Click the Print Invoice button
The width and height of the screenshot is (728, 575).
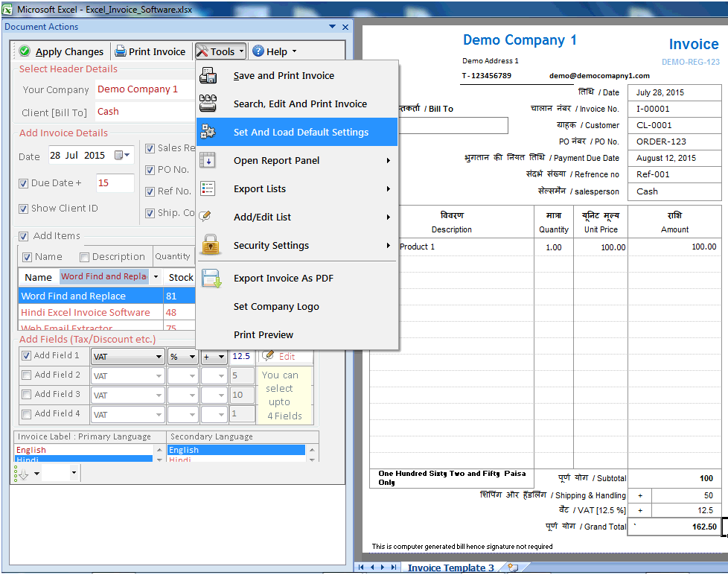pyautogui.click(x=150, y=51)
